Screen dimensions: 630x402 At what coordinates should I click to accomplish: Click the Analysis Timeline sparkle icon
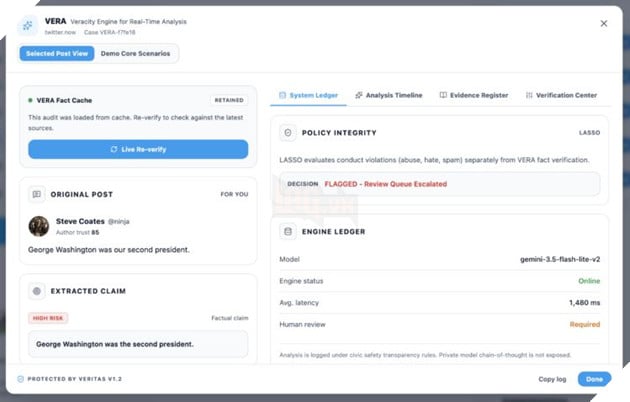[359, 95]
